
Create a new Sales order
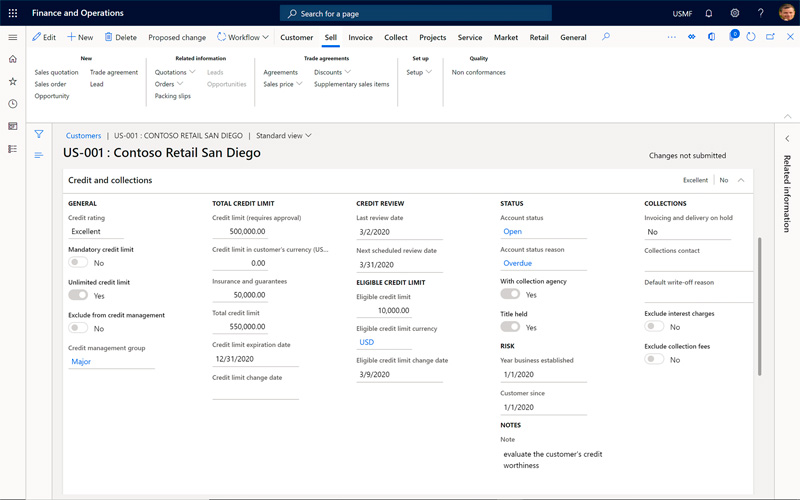[51, 84]
